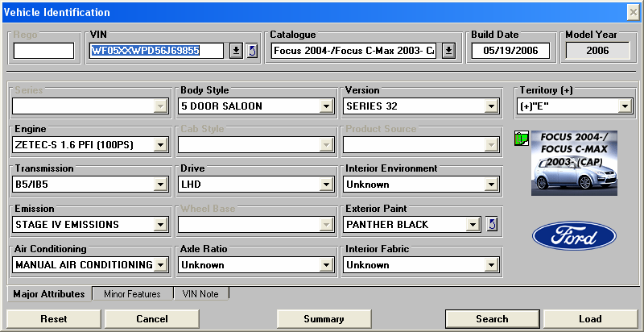This screenshot has width=644, height=332.
Task: Click the Focus C-Max catalogue thumbnail
Action: [574, 163]
